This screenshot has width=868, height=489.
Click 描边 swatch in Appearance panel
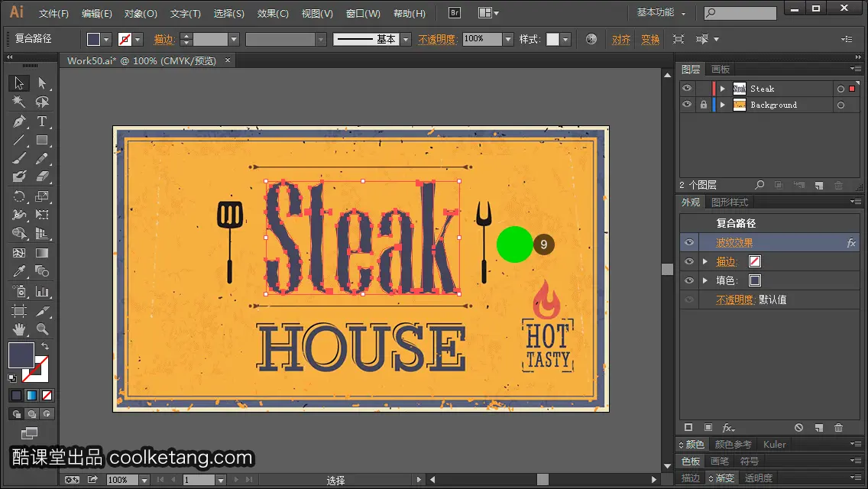[x=754, y=261]
